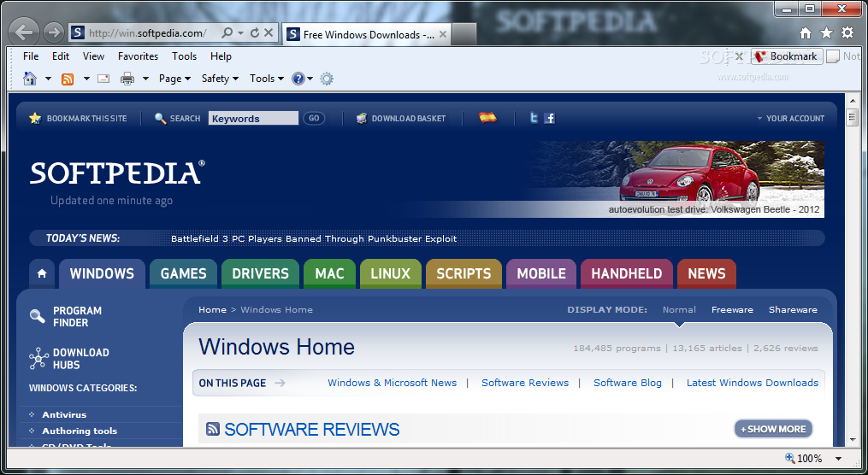Image resolution: width=868 pixels, height=475 pixels.
Task: Open Windows & Microsoft News link
Action: 392,383
